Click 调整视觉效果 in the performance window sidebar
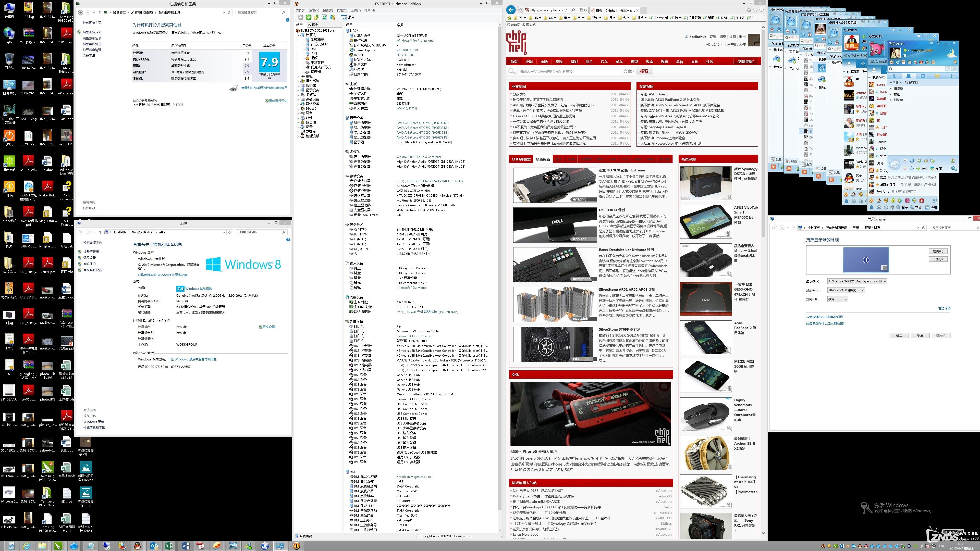The image size is (980, 551). click(92, 32)
